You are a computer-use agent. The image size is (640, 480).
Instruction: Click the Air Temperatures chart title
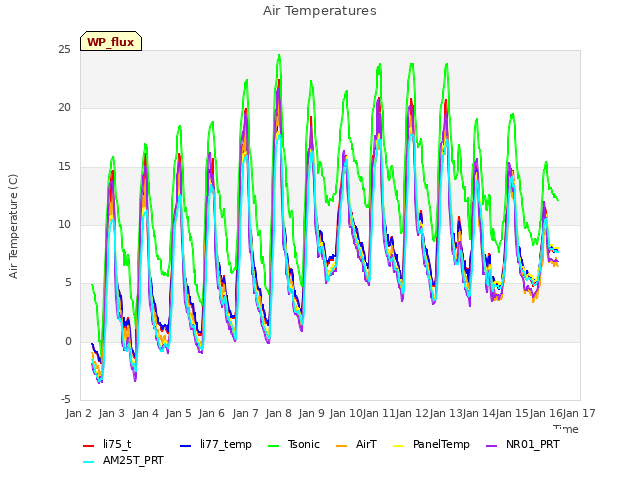(x=320, y=11)
